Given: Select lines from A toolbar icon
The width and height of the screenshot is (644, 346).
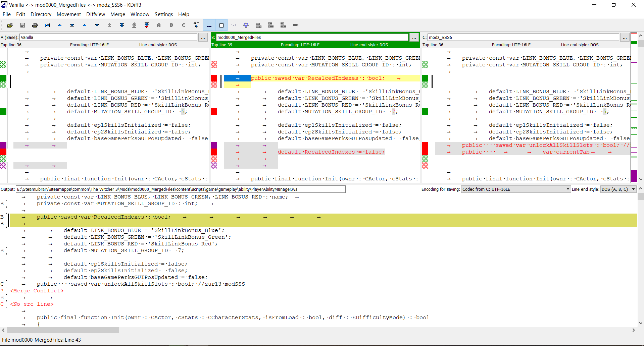Looking at the screenshot, I should (x=159, y=25).
